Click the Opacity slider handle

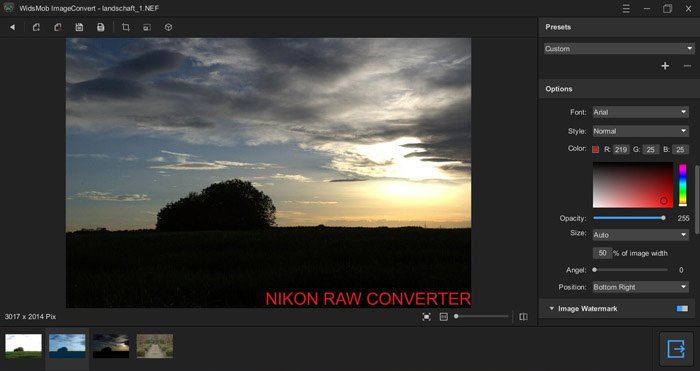(x=663, y=218)
